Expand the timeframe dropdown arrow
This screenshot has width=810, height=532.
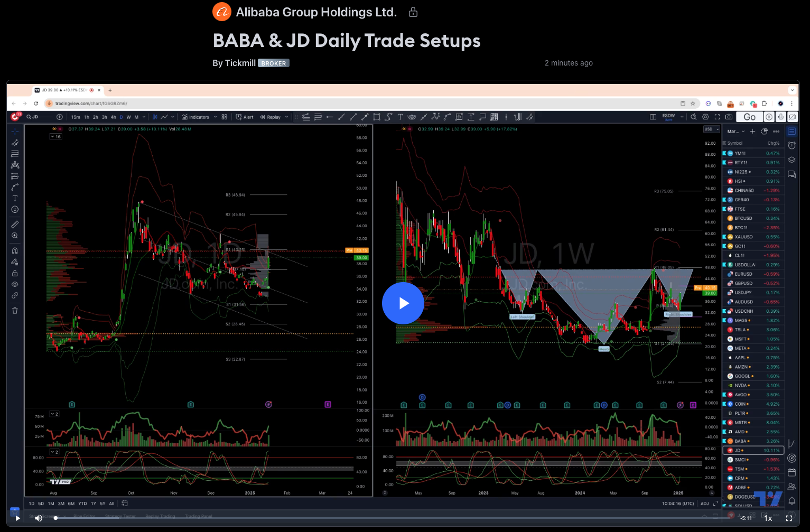pyautogui.click(x=143, y=117)
